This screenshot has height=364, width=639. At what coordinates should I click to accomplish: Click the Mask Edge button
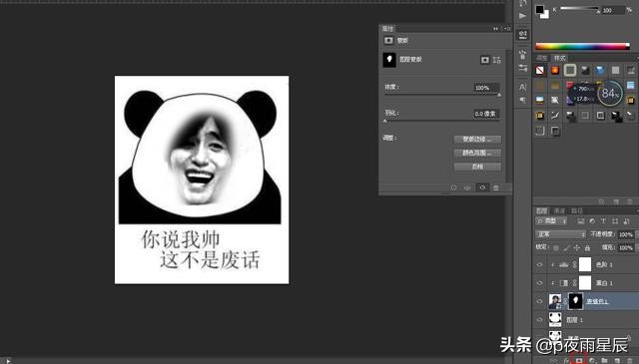(477, 140)
